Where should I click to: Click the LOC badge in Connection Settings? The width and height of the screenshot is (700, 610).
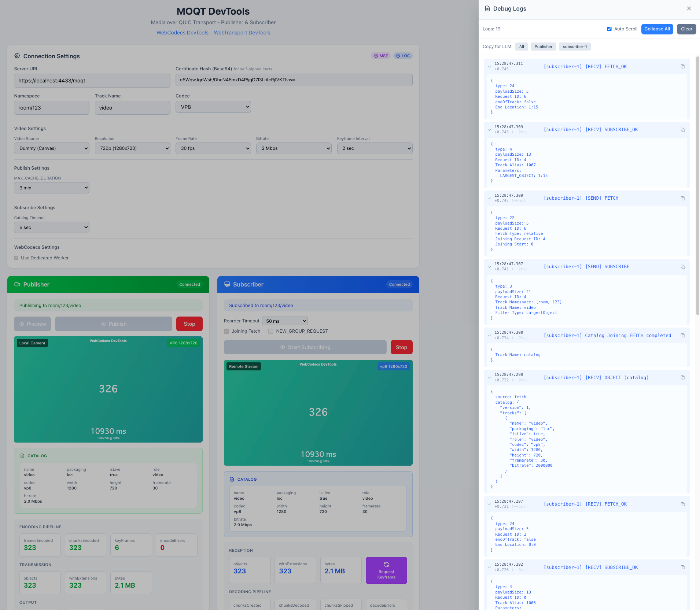(x=403, y=56)
